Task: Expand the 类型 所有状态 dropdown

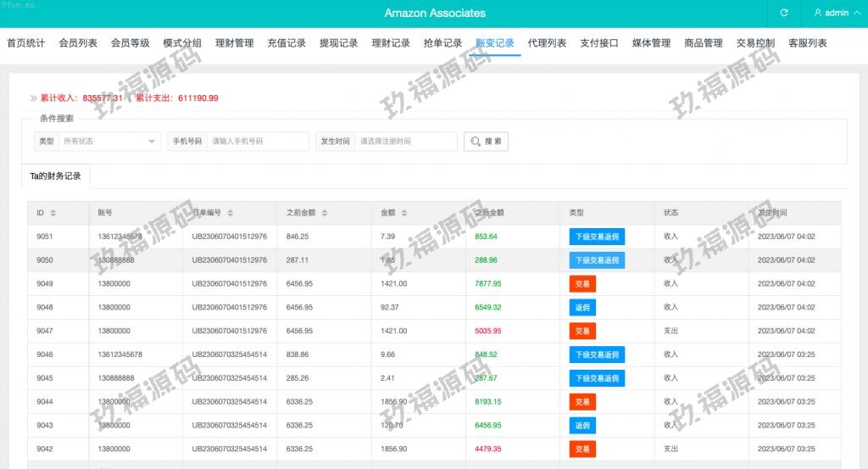Action: tap(109, 142)
